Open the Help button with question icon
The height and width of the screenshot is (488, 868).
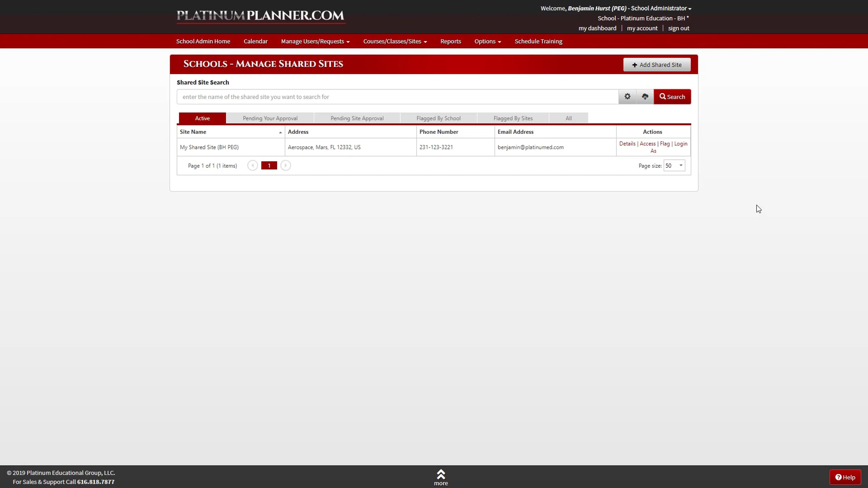pos(845,477)
